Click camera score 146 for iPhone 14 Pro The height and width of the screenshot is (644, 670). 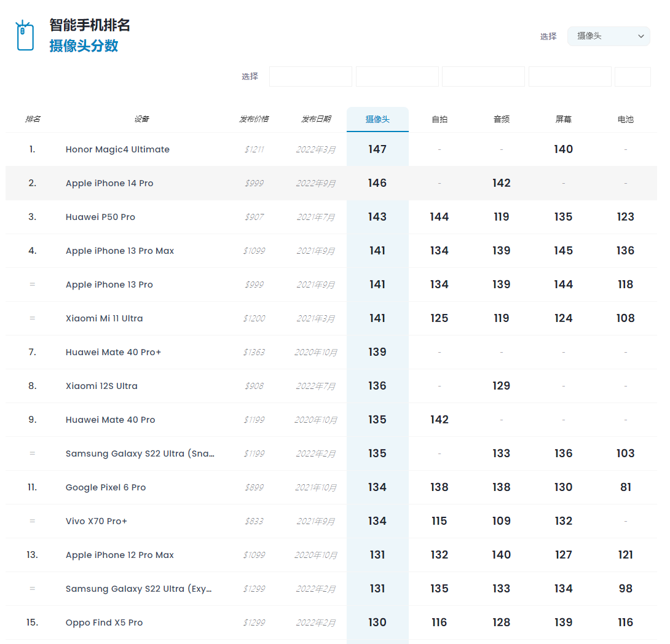(x=377, y=183)
